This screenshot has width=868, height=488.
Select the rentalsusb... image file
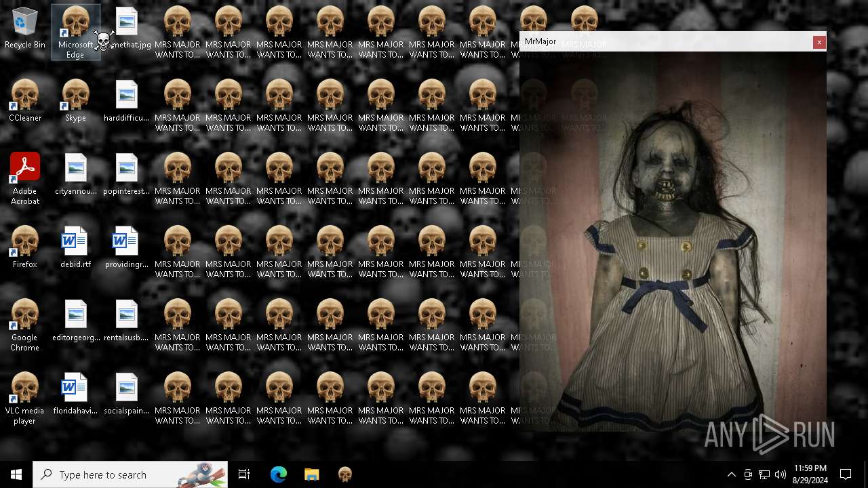(127, 321)
